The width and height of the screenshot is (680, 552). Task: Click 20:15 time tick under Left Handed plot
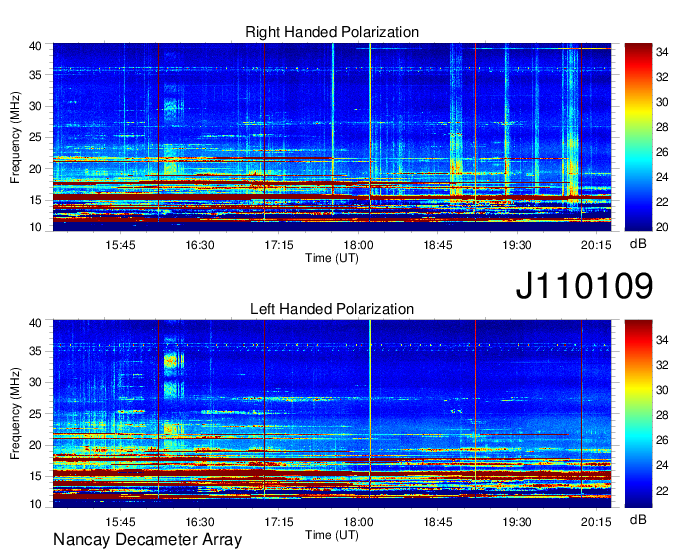coord(596,522)
